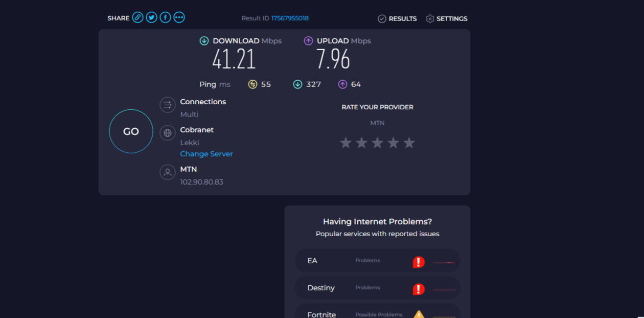Share result on Facebook
Screen dimensions: 644x318
[x=165, y=17]
